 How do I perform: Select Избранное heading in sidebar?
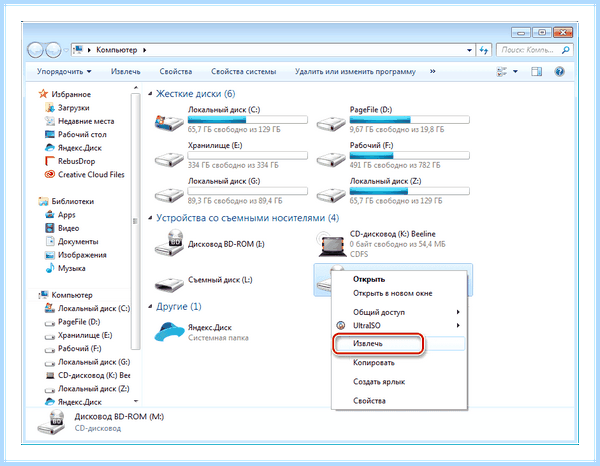tap(65, 94)
